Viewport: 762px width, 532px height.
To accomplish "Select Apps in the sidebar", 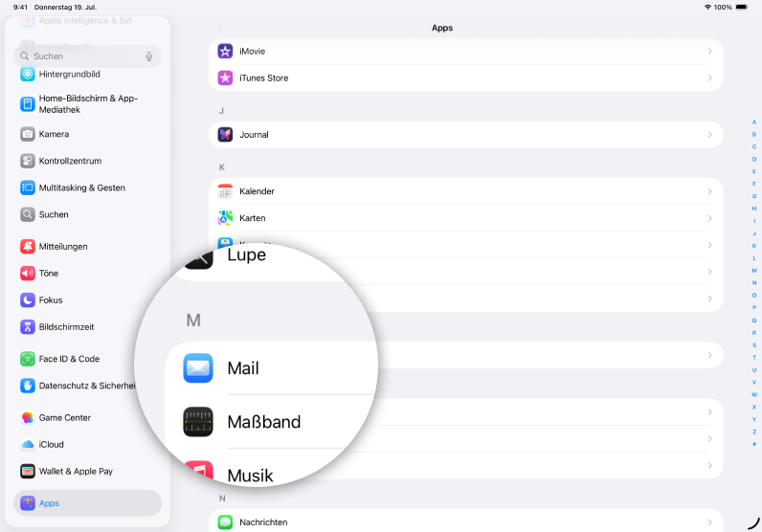I will (x=87, y=503).
